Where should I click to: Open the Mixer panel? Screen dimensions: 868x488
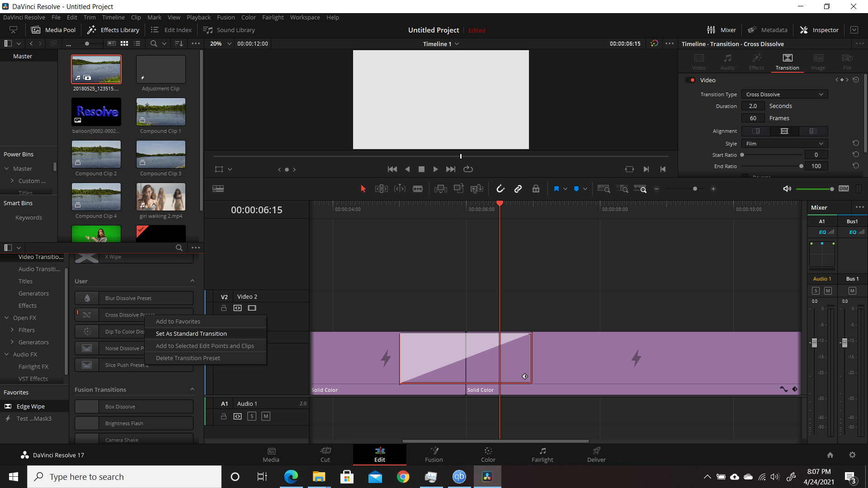[x=722, y=30]
